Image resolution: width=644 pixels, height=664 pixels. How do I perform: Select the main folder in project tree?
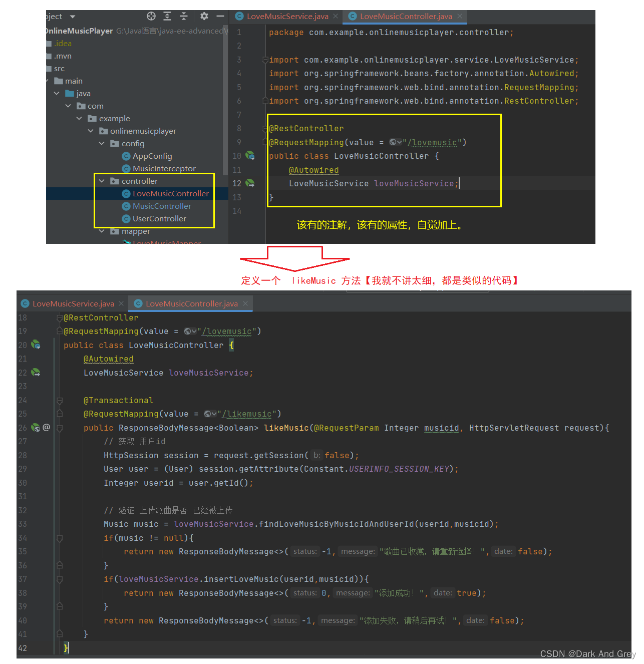pos(74,81)
